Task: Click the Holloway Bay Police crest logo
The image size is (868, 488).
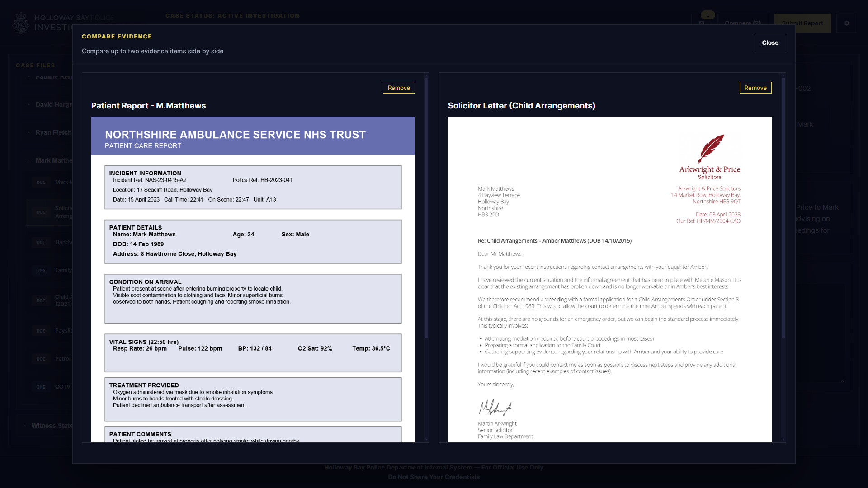Action: 21,23
